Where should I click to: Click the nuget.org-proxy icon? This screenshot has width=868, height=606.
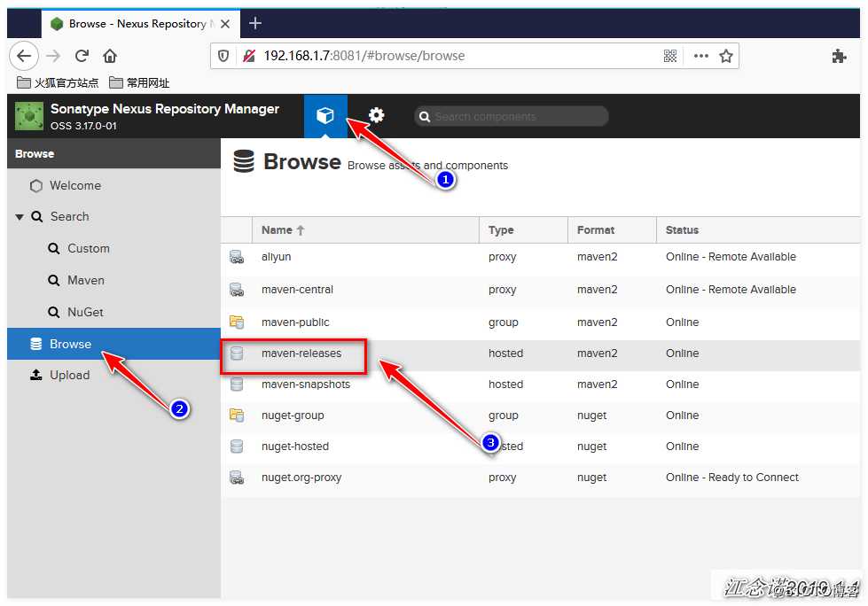[237, 478]
